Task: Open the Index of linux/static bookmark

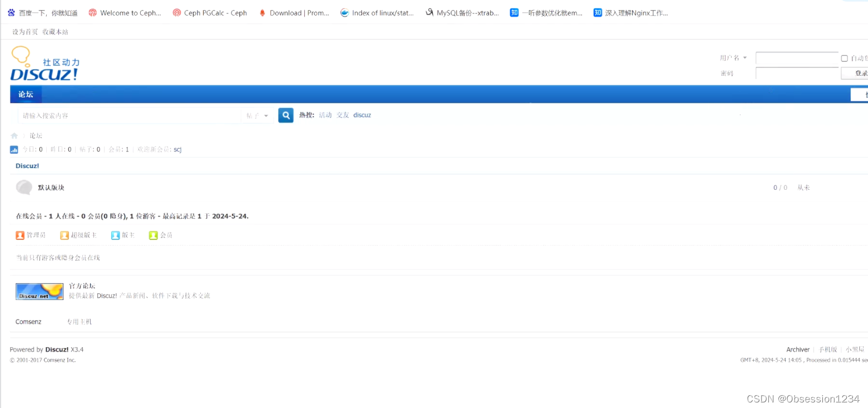Action: [x=377, y=13]
